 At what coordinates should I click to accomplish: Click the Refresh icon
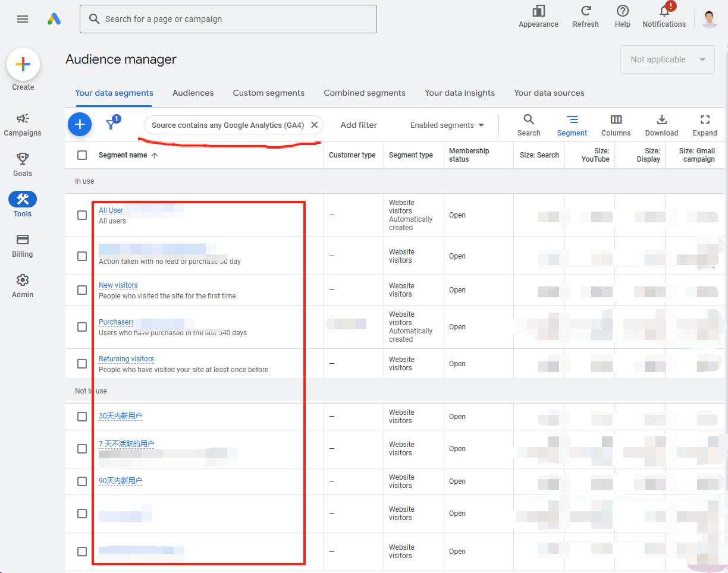click(x=585, y=11)
